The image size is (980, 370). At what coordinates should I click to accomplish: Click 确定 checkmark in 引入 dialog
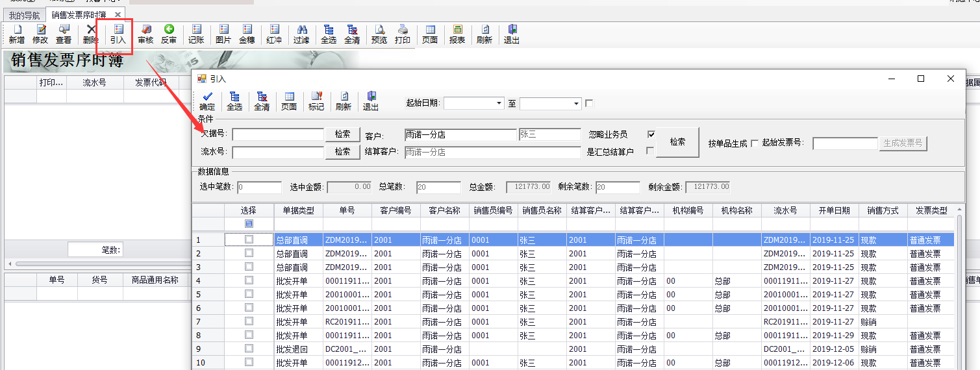coord(207,101)
